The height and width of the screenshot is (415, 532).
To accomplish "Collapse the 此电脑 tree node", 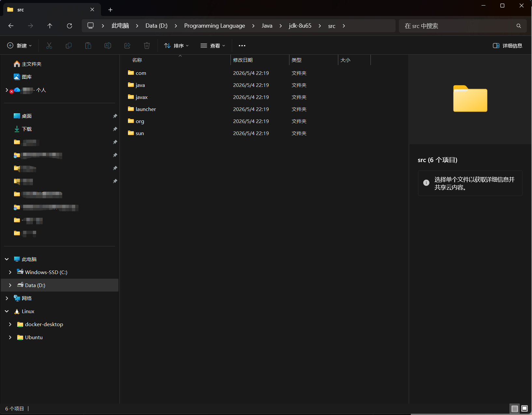I will [x=7, y=259].
